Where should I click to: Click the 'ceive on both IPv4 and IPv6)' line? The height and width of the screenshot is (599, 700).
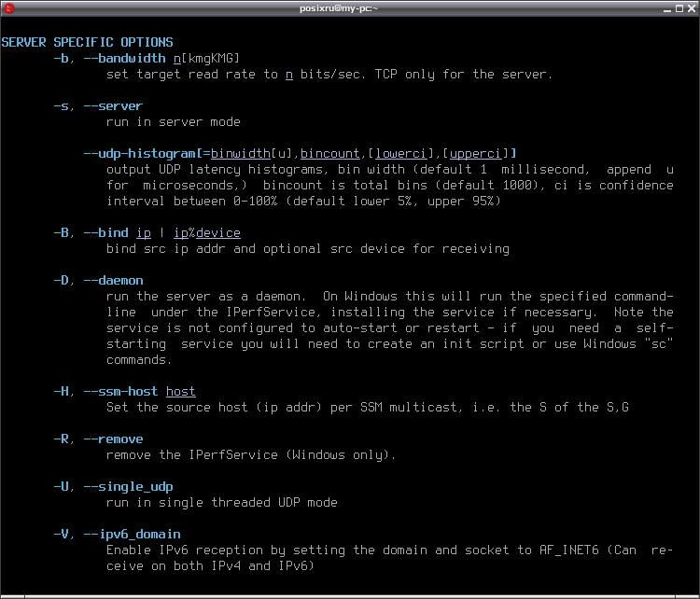click(x=210, y=566)
